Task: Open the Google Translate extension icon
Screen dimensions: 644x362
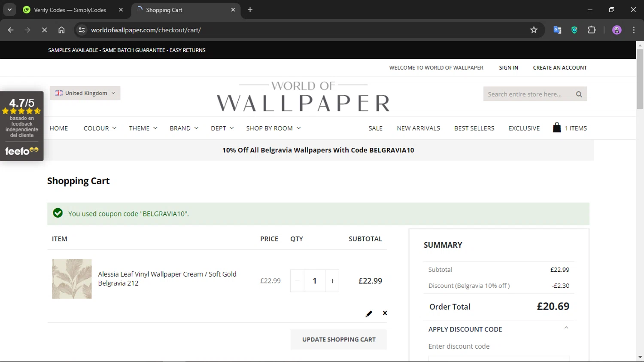Action: [557, 30]
